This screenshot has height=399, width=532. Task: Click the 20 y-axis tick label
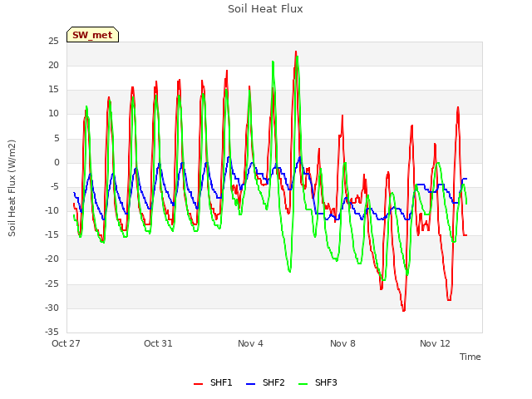coord(53,65)
